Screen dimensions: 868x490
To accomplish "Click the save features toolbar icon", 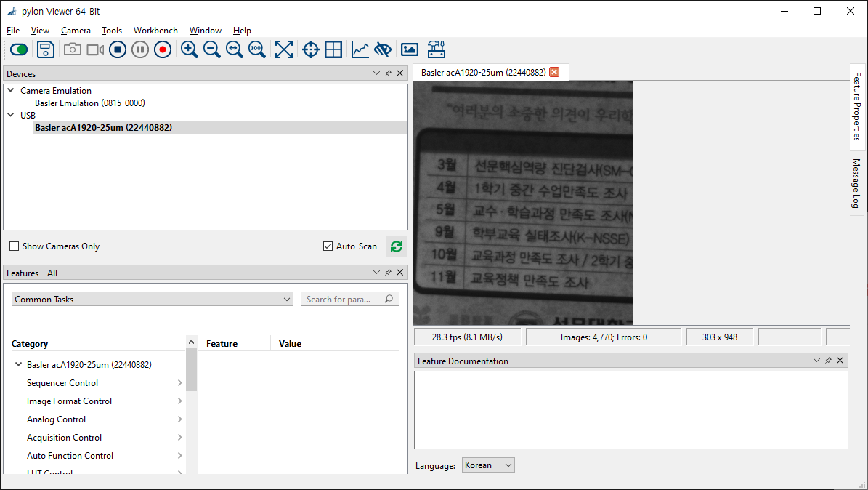I will tap(45, 49).
